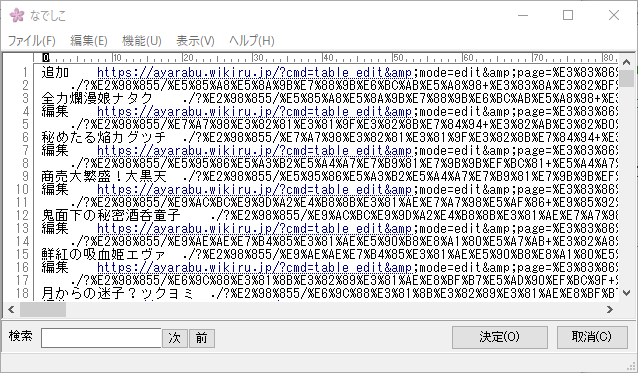
Task: Click line number 14 in the gutter
Action: (22, 242)
